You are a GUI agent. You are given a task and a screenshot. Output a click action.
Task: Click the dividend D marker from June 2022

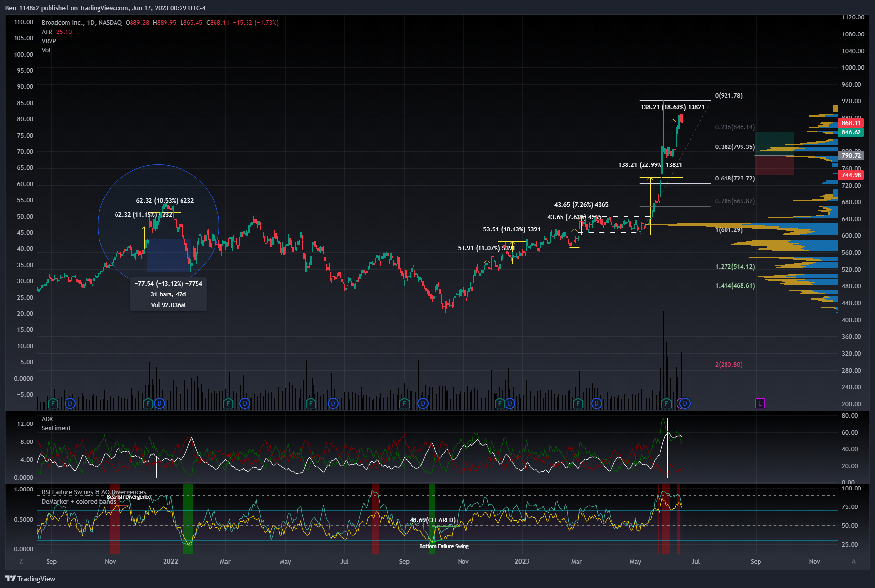coord(333,403)
